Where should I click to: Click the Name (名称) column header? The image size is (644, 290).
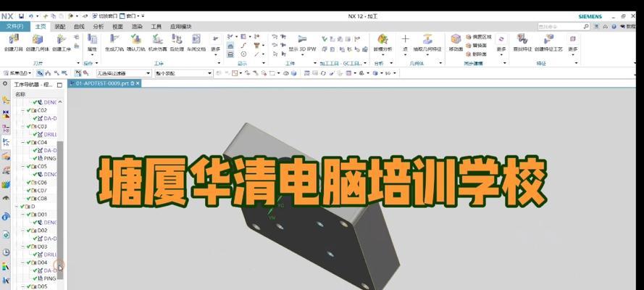[x=20, y=94]
